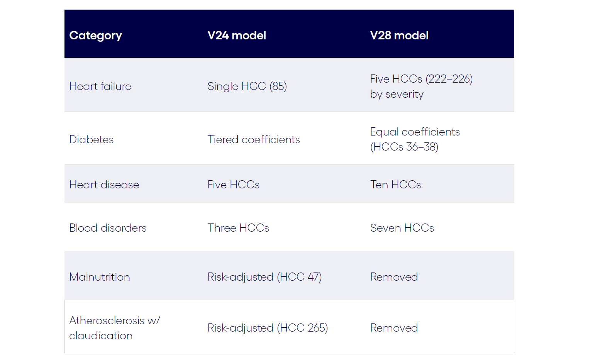Click the Malnutrition row label
605x364 pixels.
(x=99, y=277)
